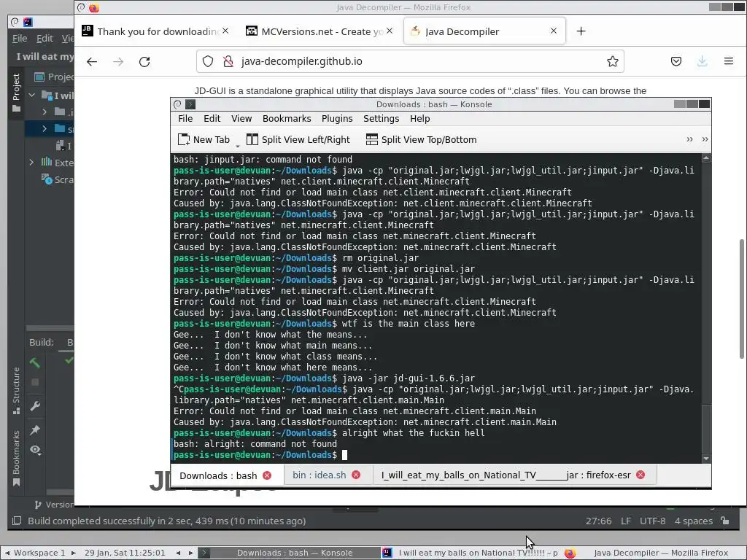Show Firefox downloads panel
Image resolution: width=747 pixels, height=560 pixels.
click(703, 61)
